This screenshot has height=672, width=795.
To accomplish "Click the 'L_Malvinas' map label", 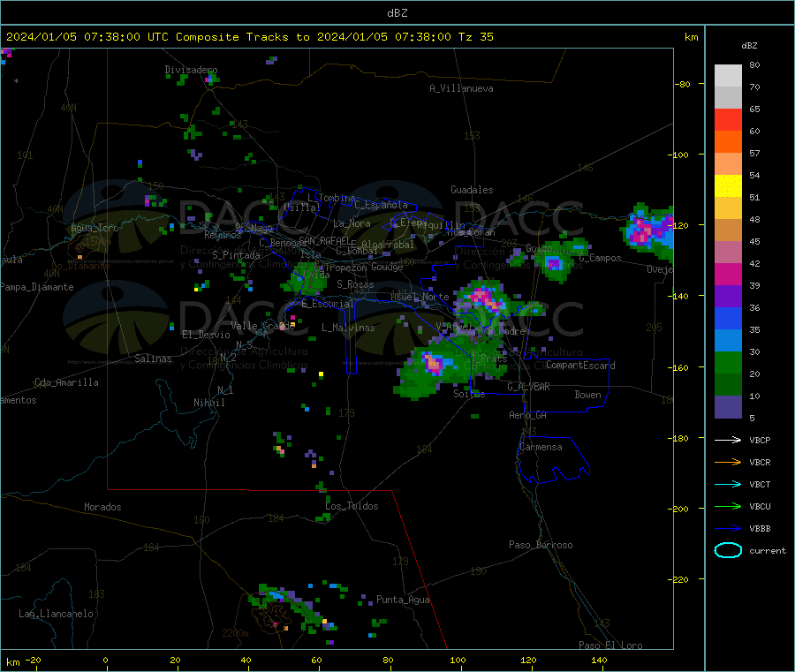I will (348, 328).
